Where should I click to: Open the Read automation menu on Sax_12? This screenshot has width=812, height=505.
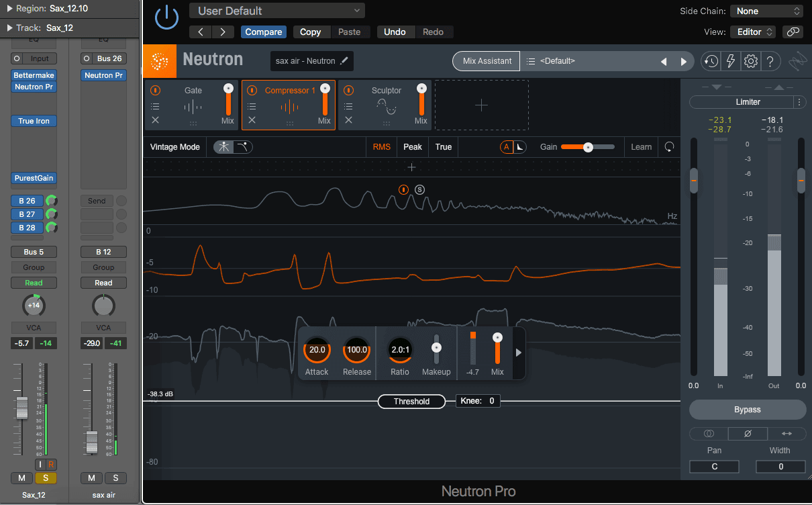pos(34,283)
